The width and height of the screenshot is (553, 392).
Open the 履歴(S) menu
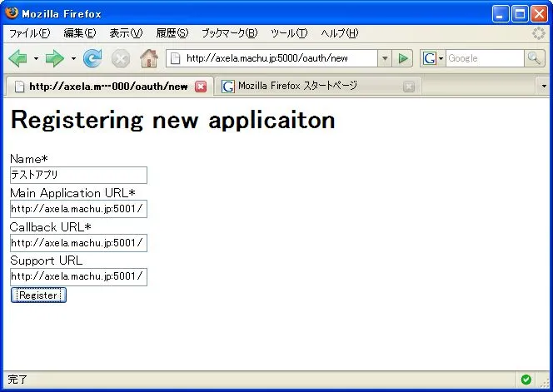(x=172, y=33)
